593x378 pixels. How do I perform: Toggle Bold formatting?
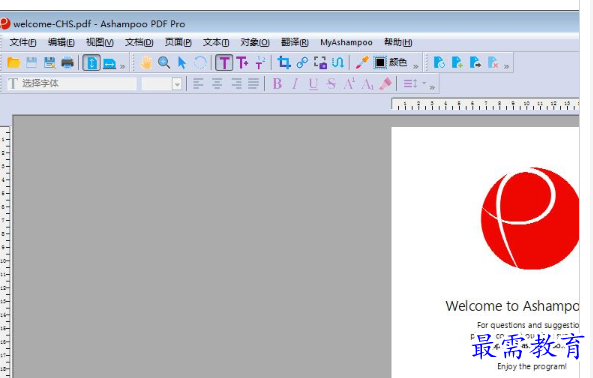(x=277, y=84)
